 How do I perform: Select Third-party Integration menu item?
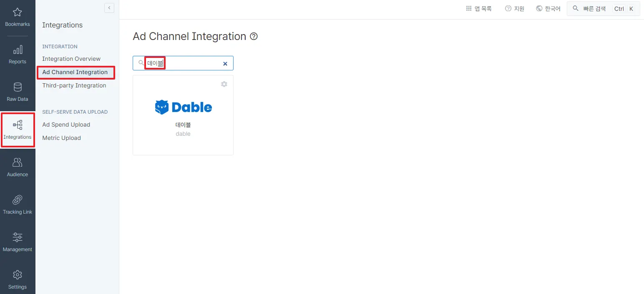74,85
